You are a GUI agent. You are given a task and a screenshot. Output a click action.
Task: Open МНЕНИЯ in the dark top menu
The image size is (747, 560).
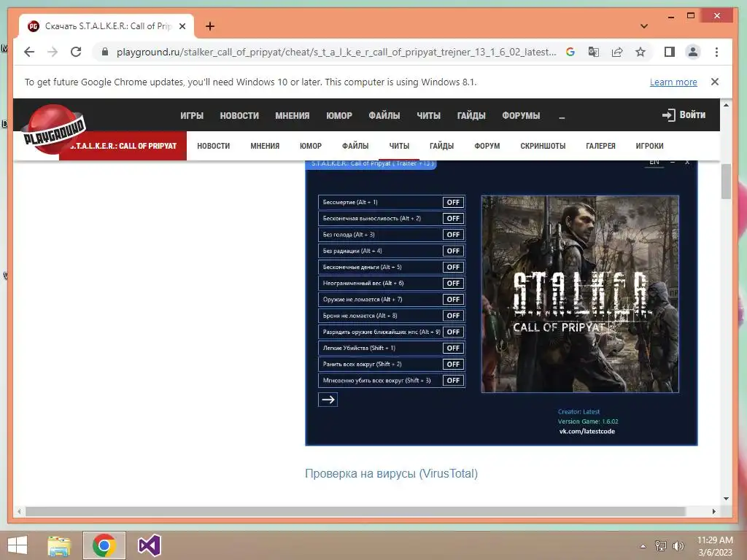[293, 116]
